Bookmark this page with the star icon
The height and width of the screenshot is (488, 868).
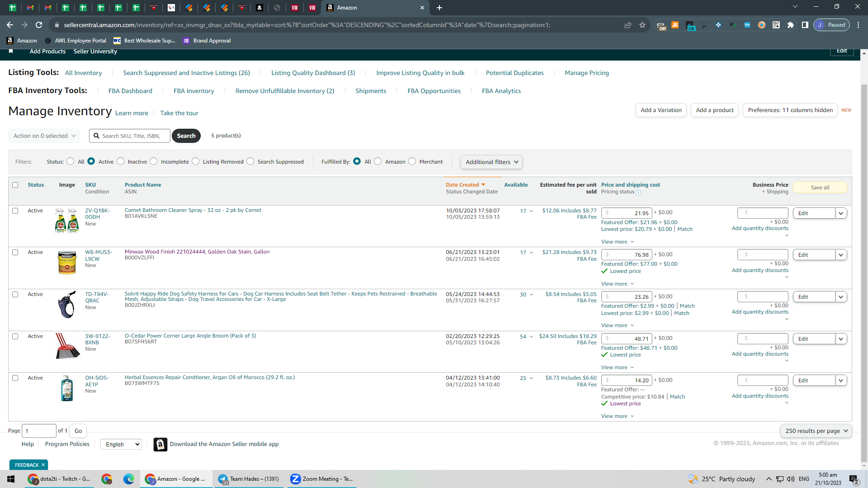[642, 25]
